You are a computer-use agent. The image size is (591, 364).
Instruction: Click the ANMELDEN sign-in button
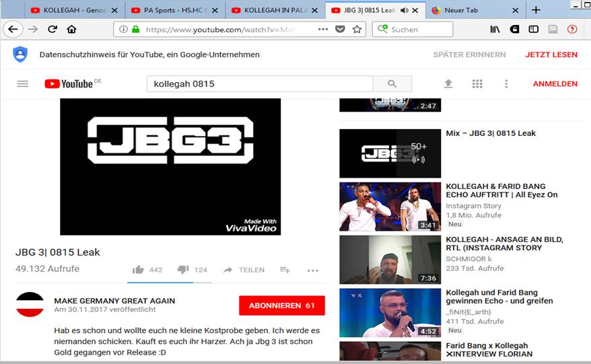coord(555,83)
